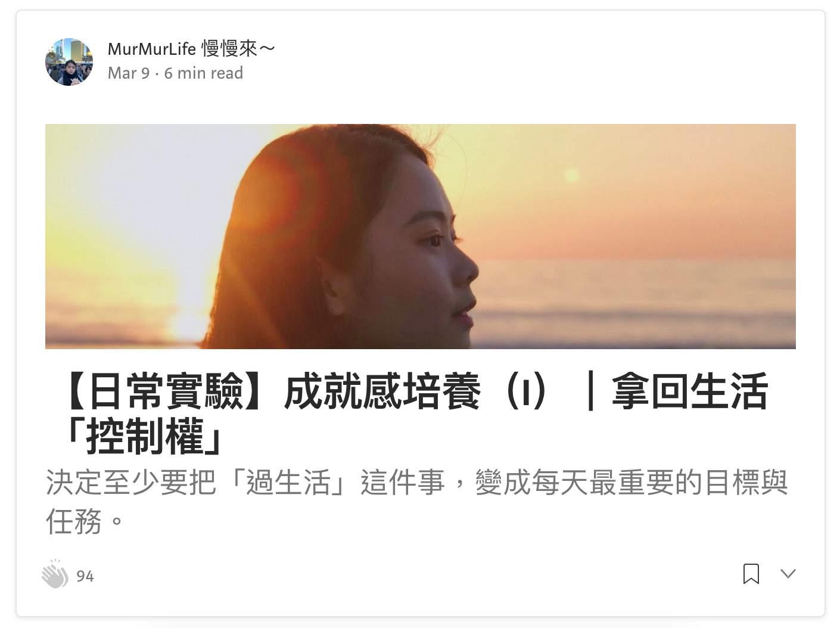Open the sunset hero image of the article
Image resolution: width=840 pixels, height=628 pixels.
(x=421, y=237)
